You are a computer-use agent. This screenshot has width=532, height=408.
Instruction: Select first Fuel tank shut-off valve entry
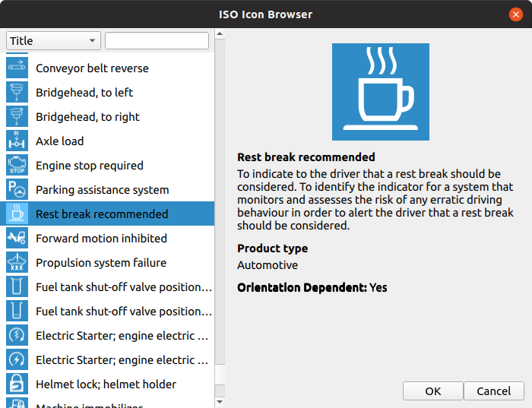[123, 287]
